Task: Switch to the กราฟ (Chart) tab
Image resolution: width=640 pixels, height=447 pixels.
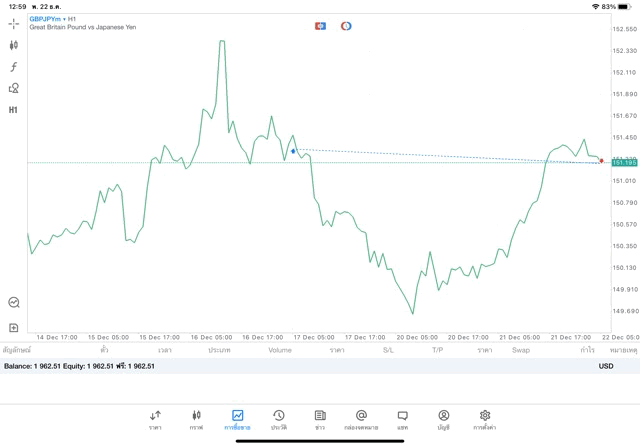Action: (x=196, y=420)
